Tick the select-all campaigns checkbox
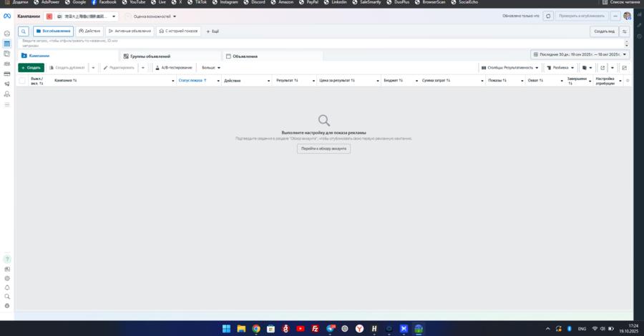 tap(22, 81)
